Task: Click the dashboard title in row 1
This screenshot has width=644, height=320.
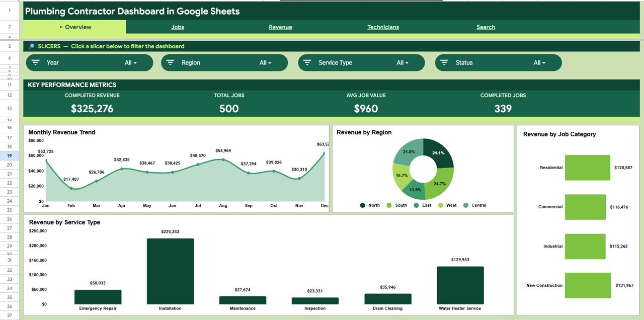Action: pyautogui.click(x=132, y=11)
